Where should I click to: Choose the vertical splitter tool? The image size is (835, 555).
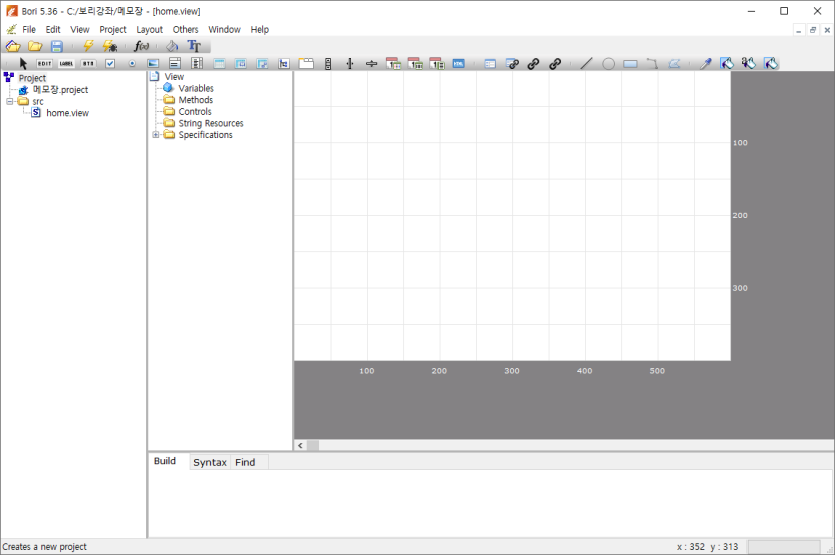pyautogui.click(x=350, y=64)
